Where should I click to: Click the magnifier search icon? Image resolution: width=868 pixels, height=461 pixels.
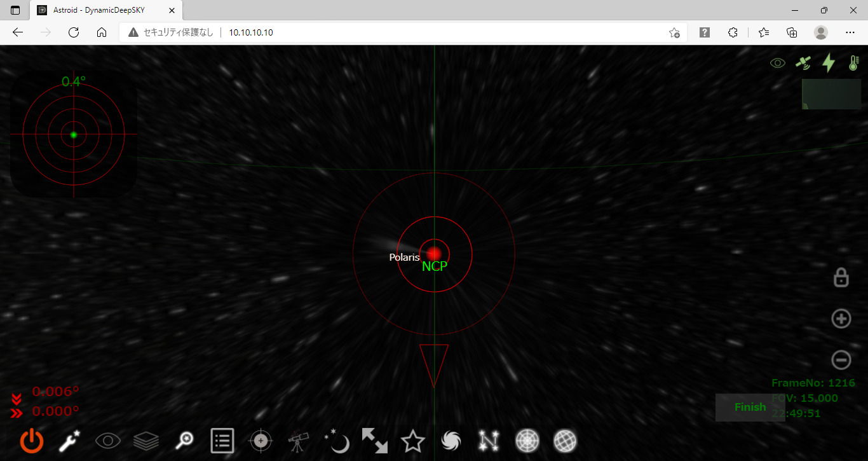(184, 441)
